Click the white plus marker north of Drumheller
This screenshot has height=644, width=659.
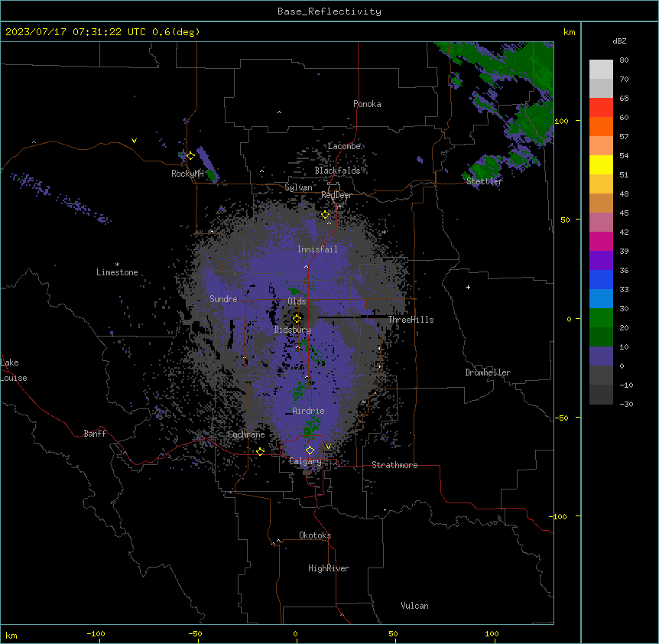coord(468,287)
